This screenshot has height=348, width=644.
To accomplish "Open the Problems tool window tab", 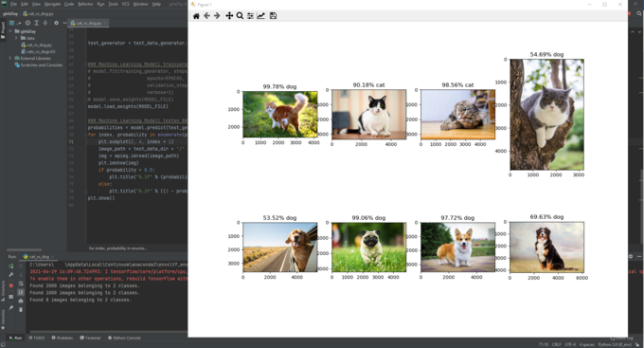I will [63, 339].
